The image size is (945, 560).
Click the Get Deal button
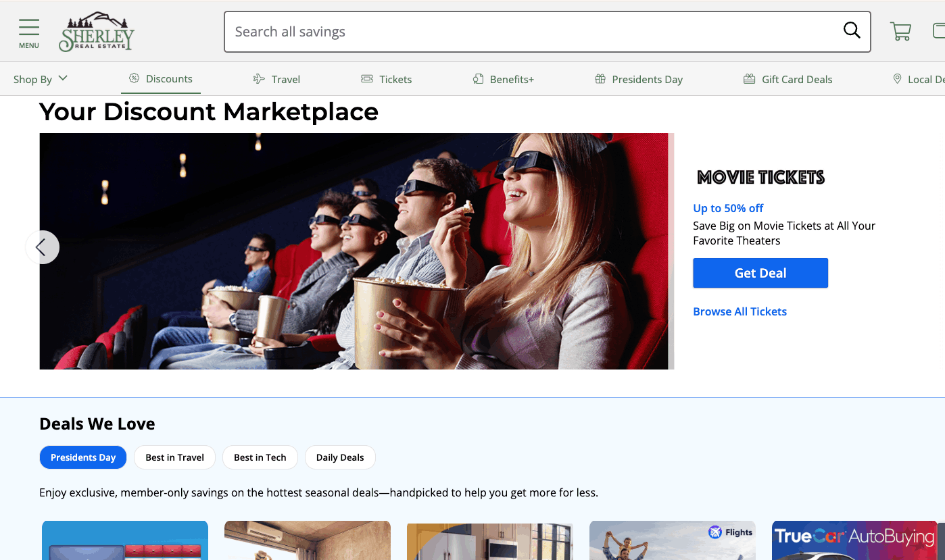[x=760, y=273]
